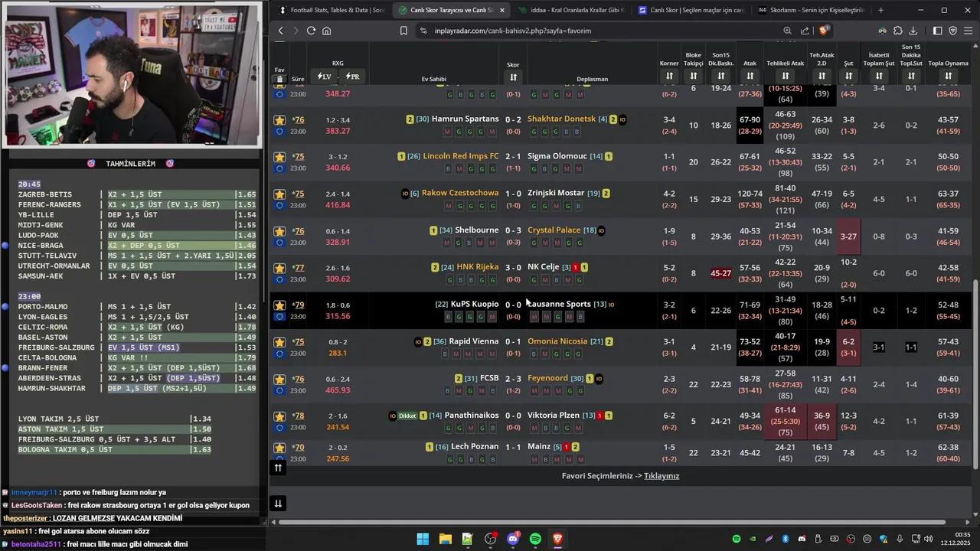Open Omonia Nicosia team link
This screenshot has height=551, width=980.
coord(557,341)
